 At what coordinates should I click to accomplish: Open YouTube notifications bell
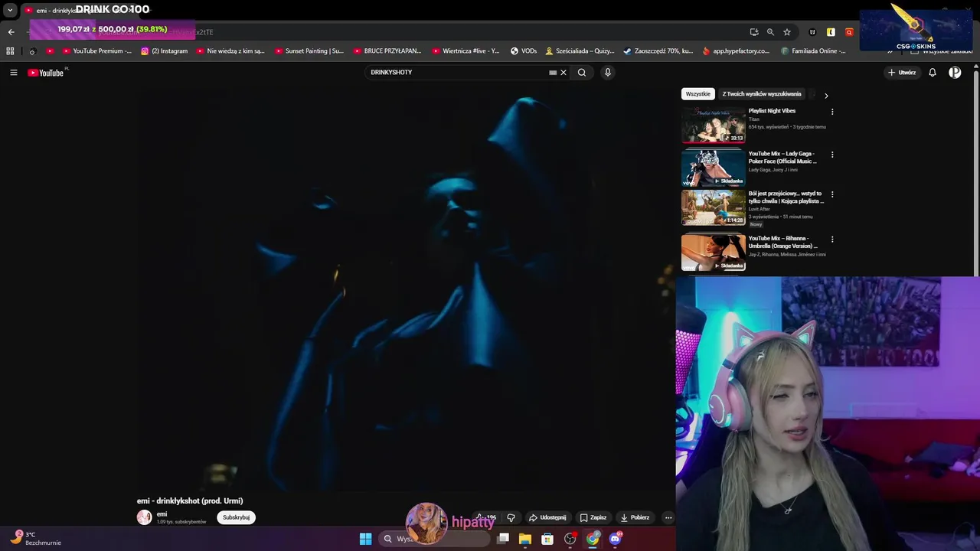point(933,73)
